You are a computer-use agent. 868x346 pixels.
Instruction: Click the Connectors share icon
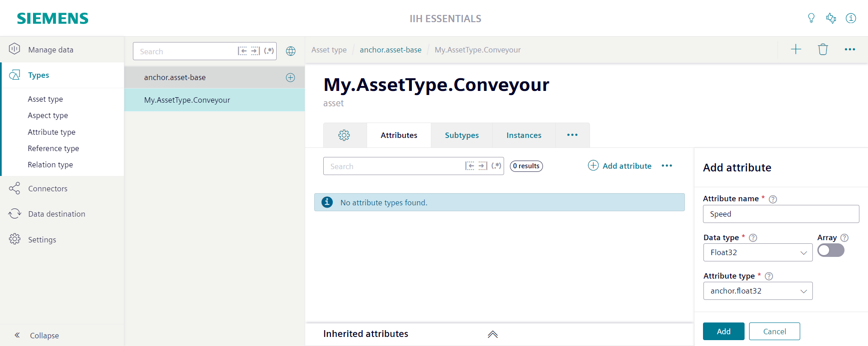tap(14, 188)
